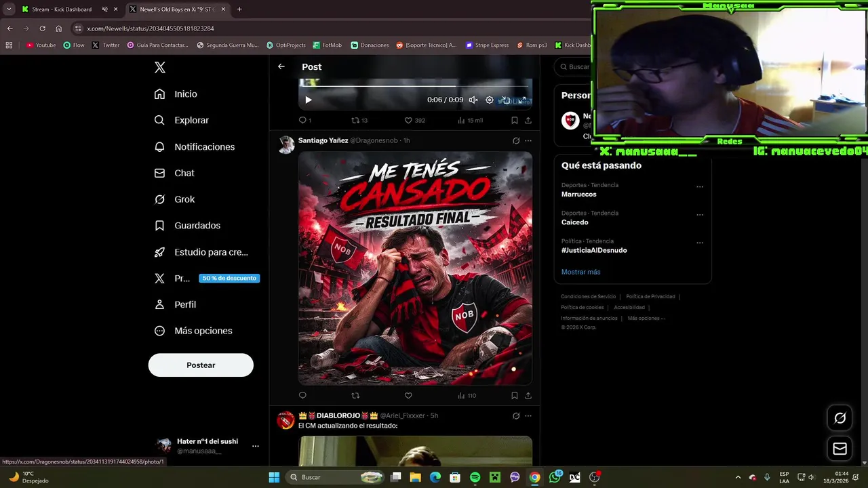Screen dimensions: 868x488
Task: View the 110 views analytics
Action: click(467, 396)
